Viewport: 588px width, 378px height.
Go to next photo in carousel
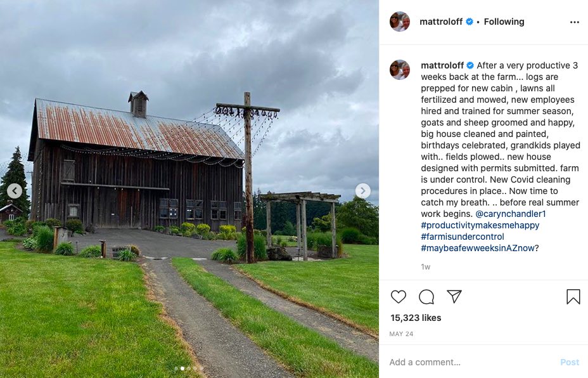(x=362, y=191)
